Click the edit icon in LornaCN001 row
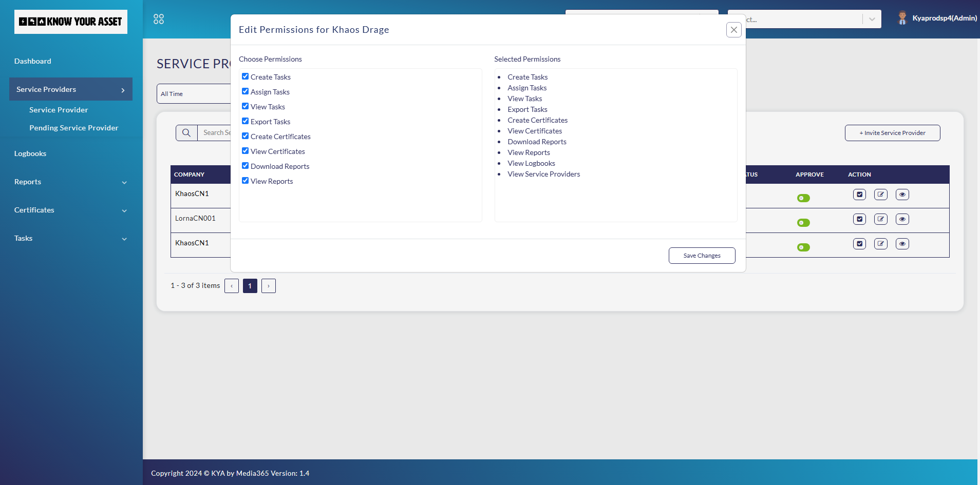This screenshot has width=980, height=485. [x=880, y=219]
